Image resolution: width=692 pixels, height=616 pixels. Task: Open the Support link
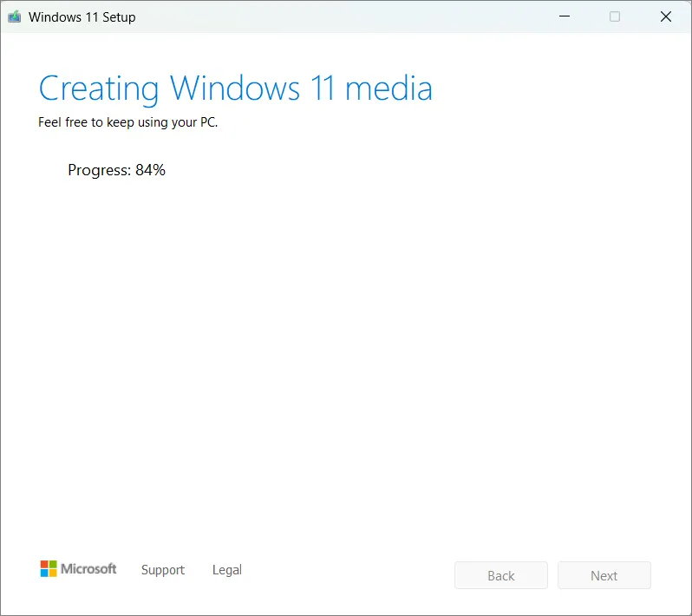pos(163,570)
